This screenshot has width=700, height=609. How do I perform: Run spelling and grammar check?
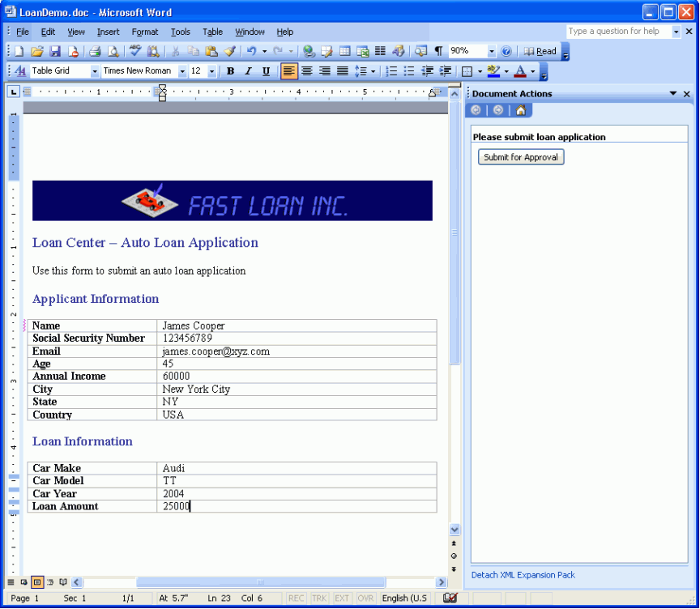(134, 51)
